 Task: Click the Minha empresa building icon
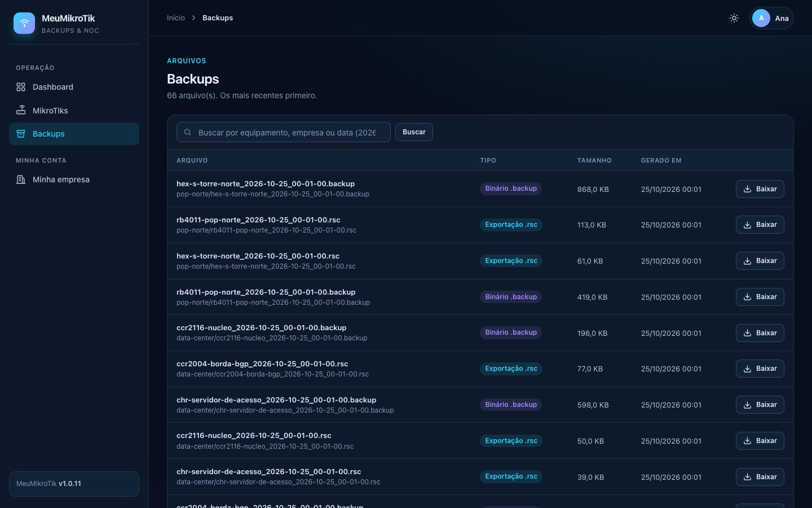tap(21, 179)
